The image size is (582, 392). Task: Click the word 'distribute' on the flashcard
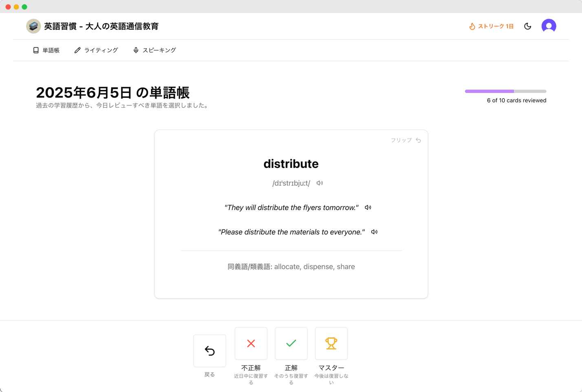coord(291,164)
